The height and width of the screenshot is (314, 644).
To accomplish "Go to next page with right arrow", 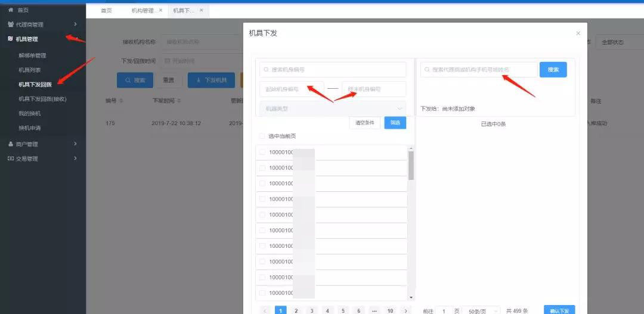I will [x=406, y=310].
